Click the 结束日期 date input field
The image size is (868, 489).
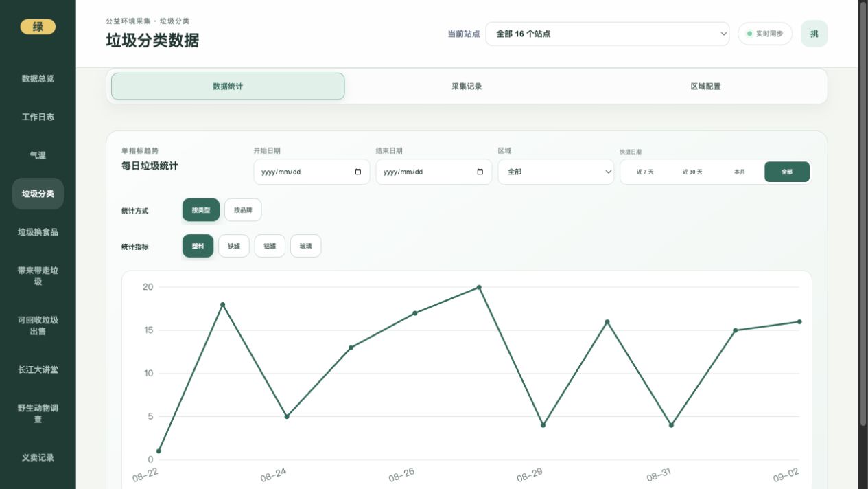[434, 172]
